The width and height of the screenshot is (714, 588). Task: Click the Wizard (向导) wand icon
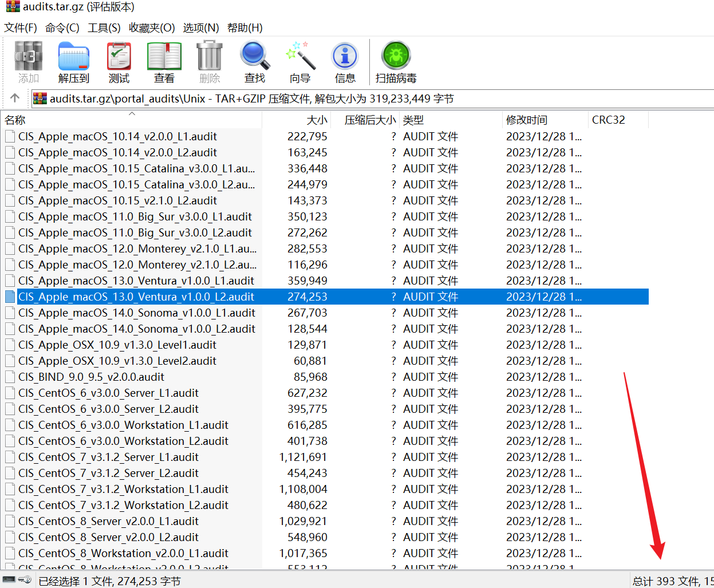[x=300, y=56]
